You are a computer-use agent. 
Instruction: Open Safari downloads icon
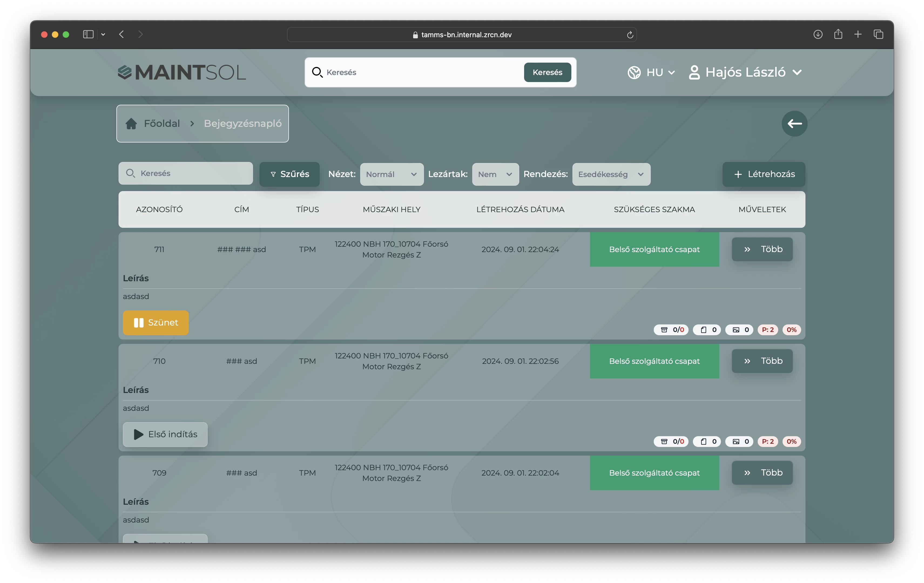click(818, 35)
